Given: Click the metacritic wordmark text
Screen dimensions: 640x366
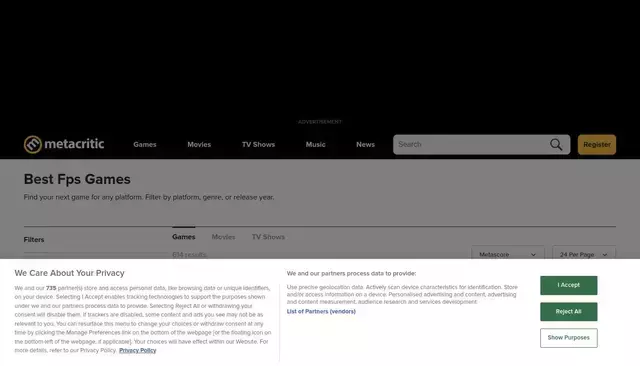Looking at the screenshot, I should coord(74,144).
